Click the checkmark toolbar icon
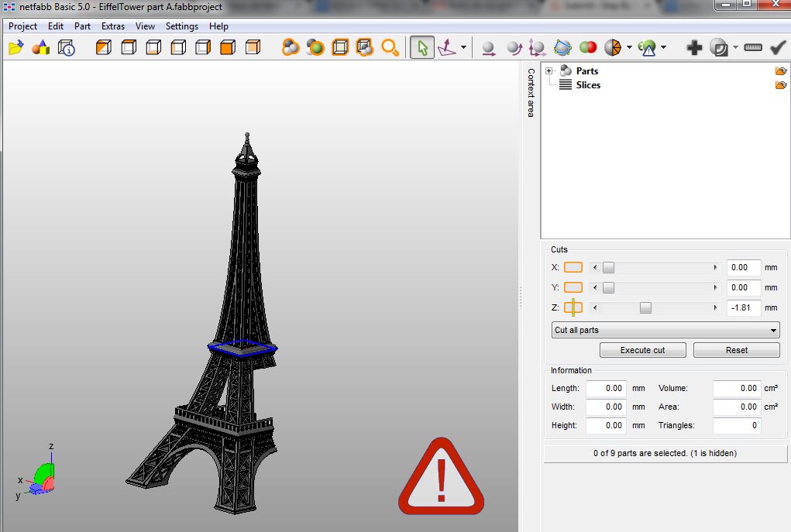 coord(778,48)
